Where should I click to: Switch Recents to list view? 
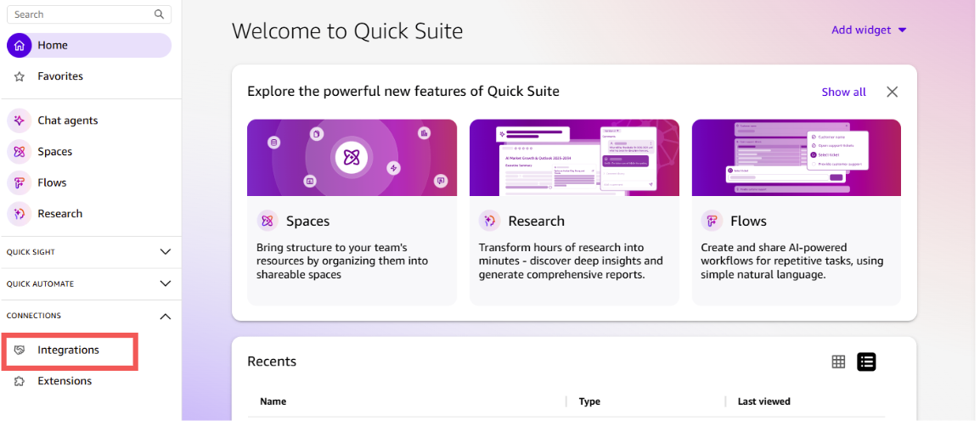(866, 362)
